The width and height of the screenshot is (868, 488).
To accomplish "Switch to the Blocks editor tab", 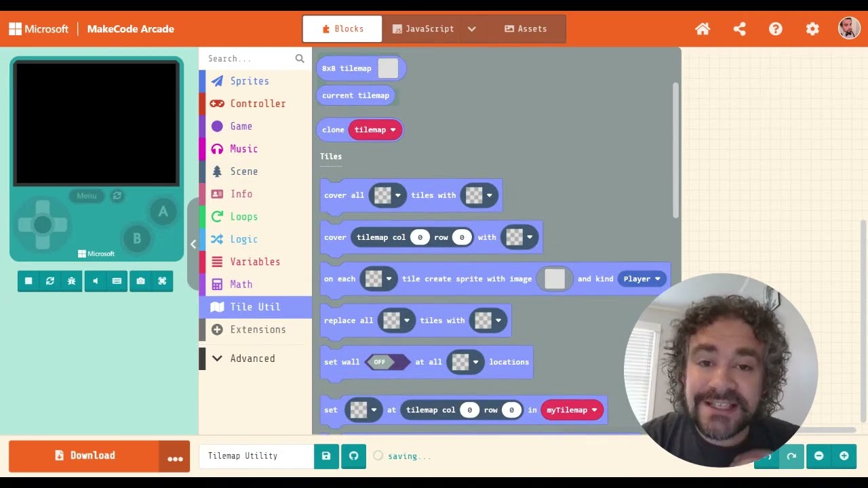I will pyautogui.click(x=342, y=28).
